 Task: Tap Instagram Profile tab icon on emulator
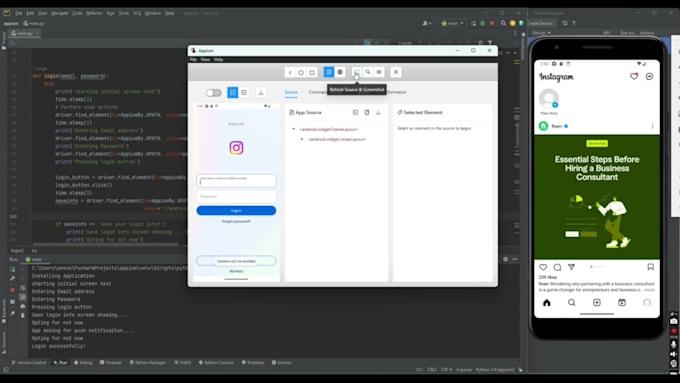647,303
